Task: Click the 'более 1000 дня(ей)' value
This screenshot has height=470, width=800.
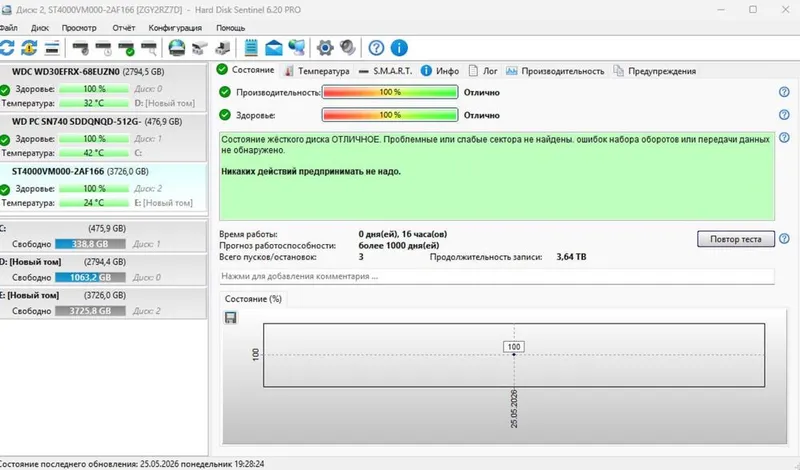Action: coord(399,245)
